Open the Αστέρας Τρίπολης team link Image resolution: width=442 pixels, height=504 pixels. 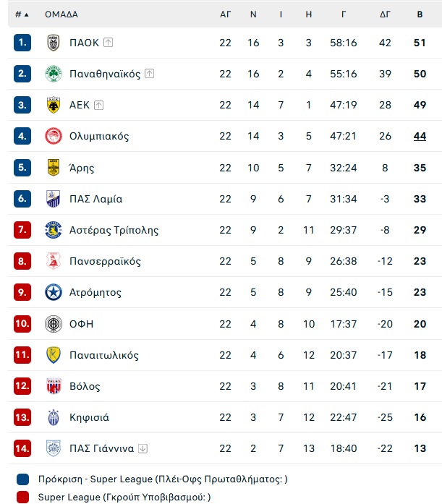point(114,230)
